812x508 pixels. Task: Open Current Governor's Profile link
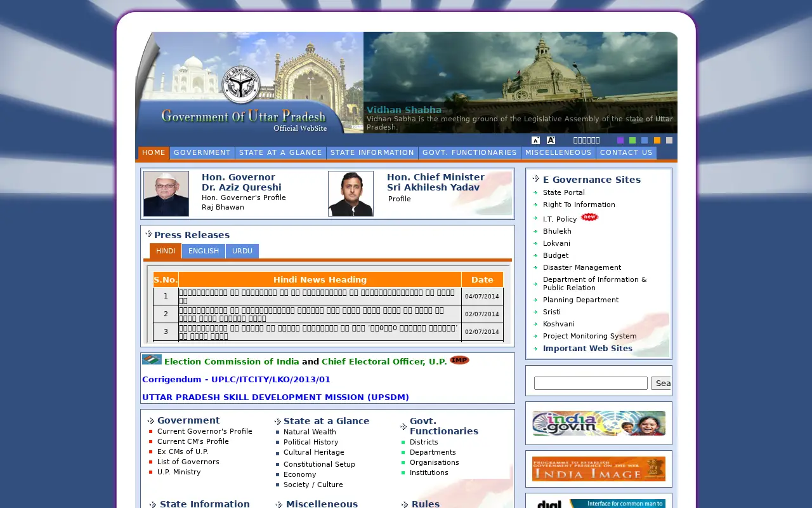[205, 431]
